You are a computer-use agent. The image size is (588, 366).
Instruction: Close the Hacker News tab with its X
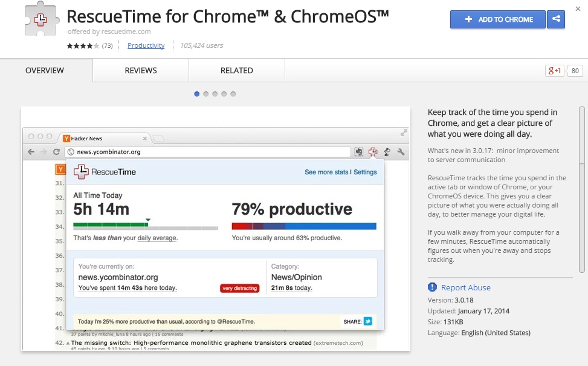pyautogui.click(x=145, y=139)
